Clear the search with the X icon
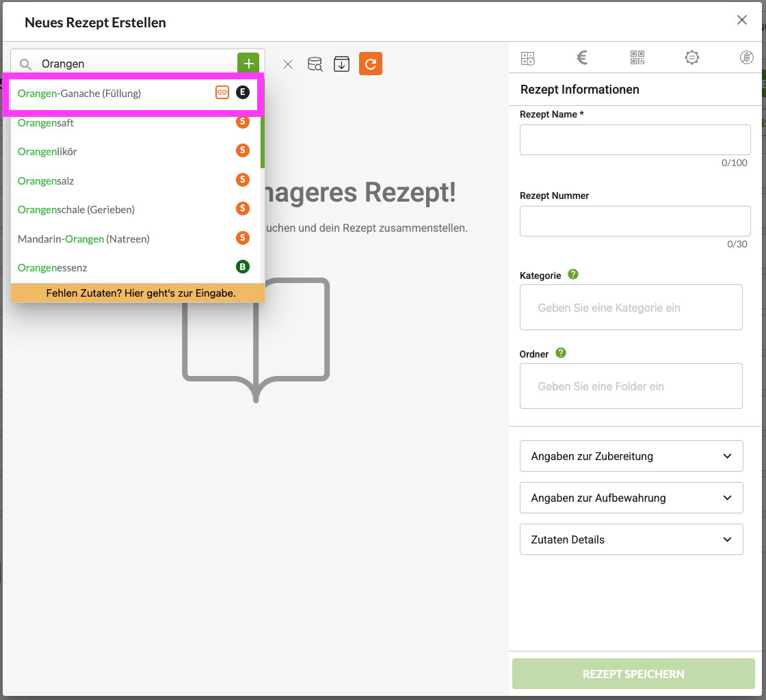 point(288,64)
